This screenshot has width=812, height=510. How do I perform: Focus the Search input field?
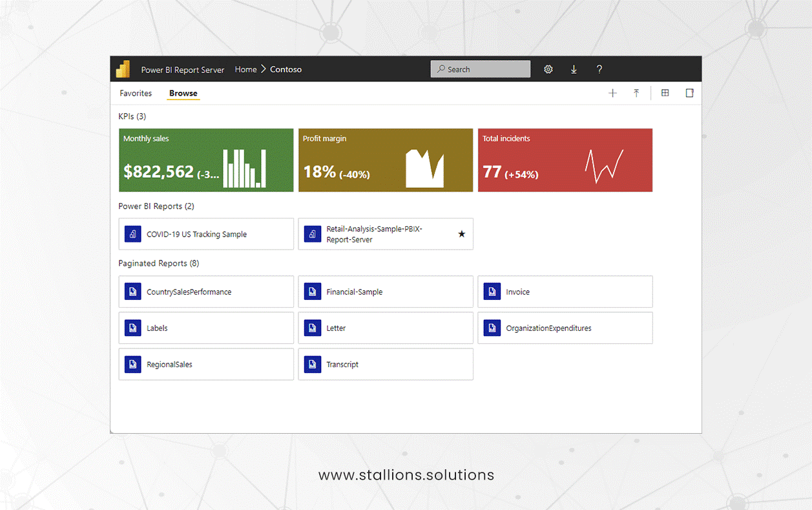tap(481, 69)
